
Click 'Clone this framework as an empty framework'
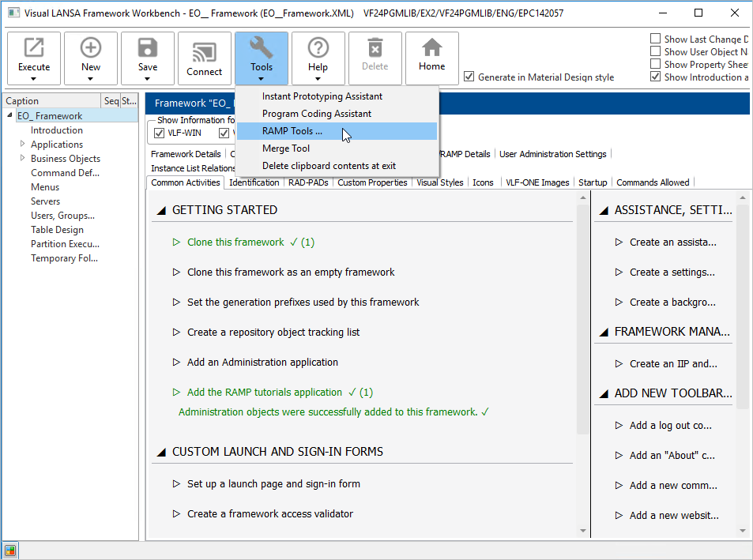291,272
